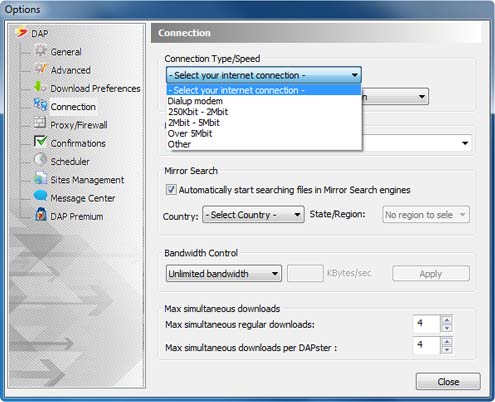Open the dropdown partly hidden behind the list

pyautogui.click(x=422, y=97)
